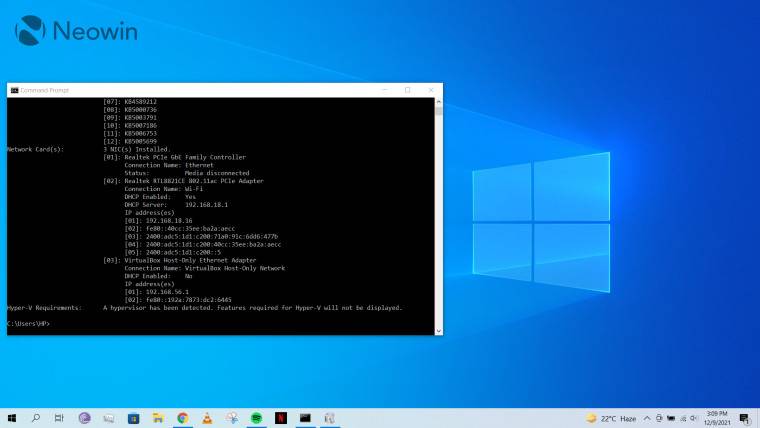This screenshot has height=428, width=760.
Task: Open the Action Center notifications icon
Action: (x=745, y=418)
